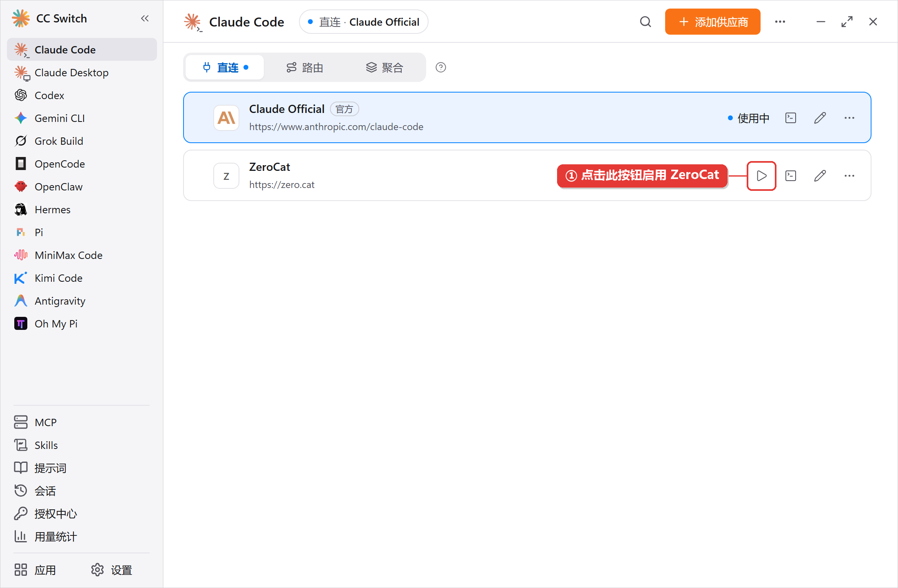The image size is (898, 588).
Task: Open Grok Build entry
Action: (x=82, y=141)
